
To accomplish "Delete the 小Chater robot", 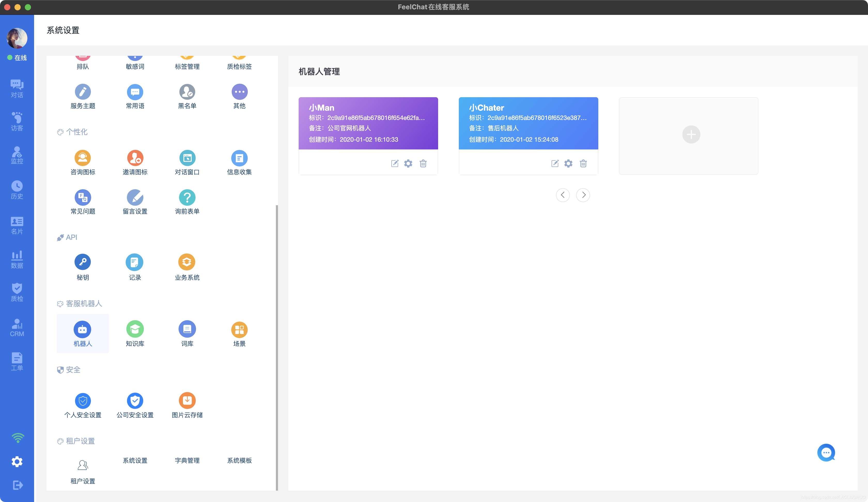I will (583, 163).
